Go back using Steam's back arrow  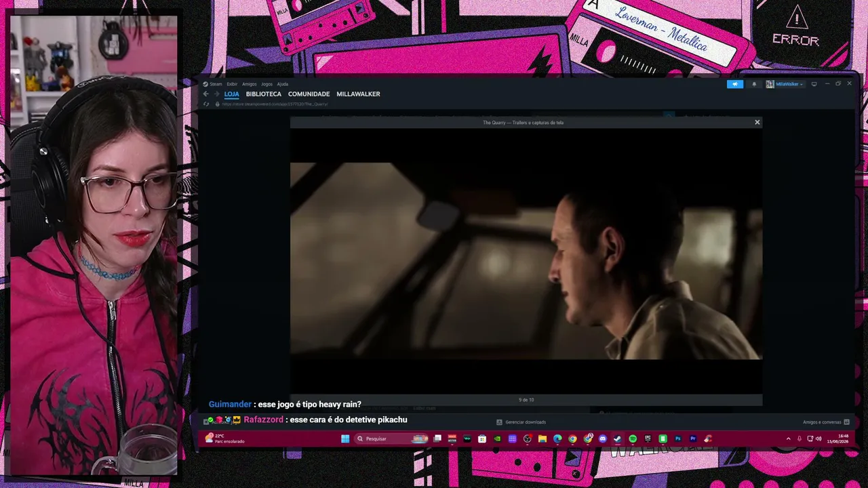[205, 94]
